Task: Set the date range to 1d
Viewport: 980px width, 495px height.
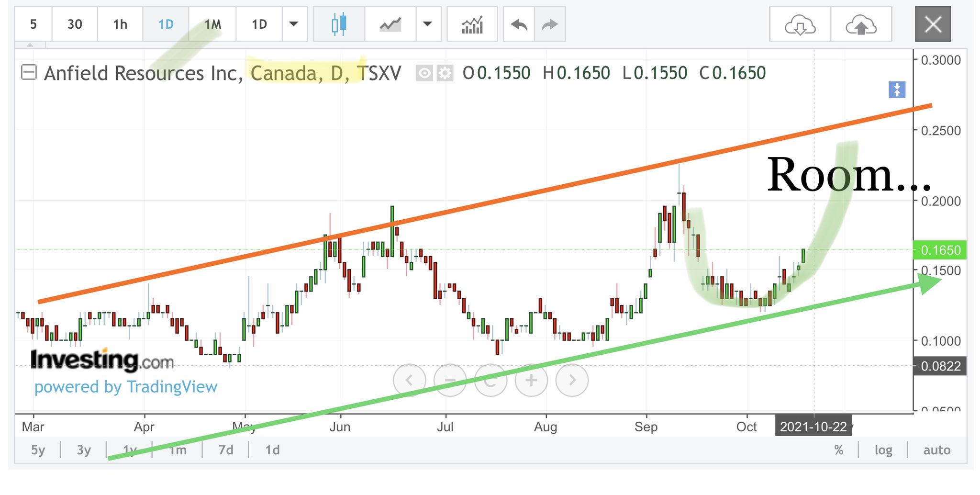Action: (x=272, y=450)
